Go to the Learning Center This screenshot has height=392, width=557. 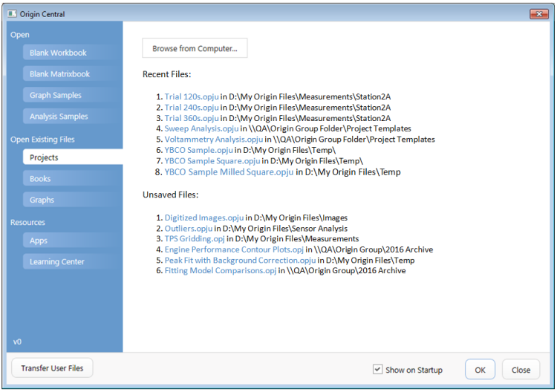pos(56,261)
